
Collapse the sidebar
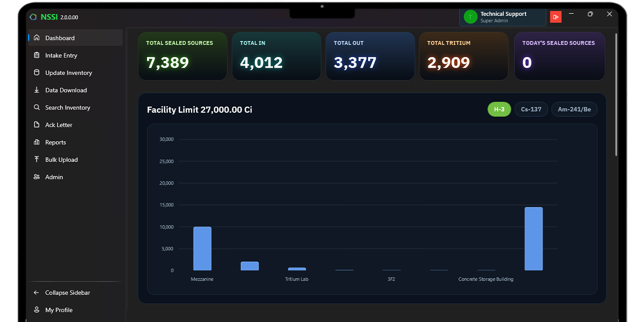tap(76, 292)
